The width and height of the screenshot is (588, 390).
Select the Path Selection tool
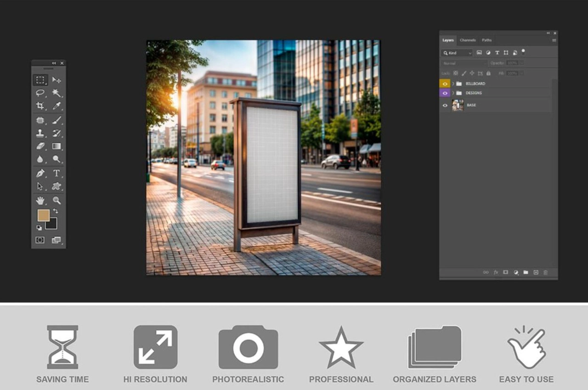(x=40, y=186)
